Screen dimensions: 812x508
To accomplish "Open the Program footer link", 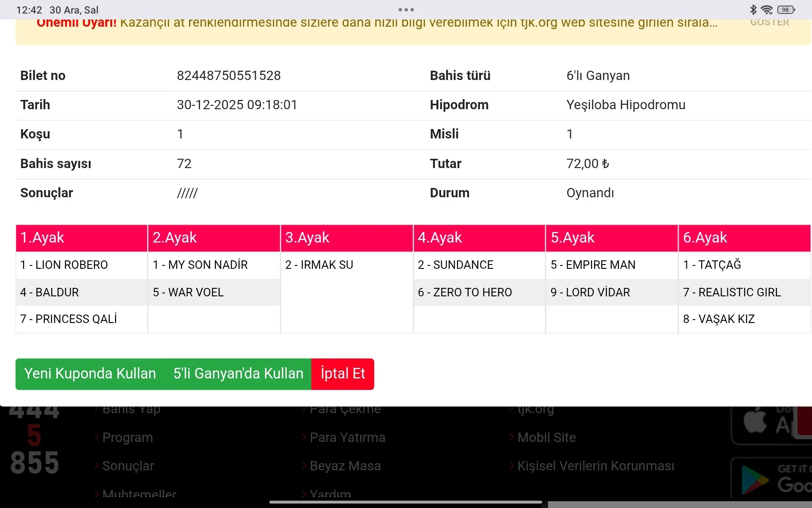I will click(x=127, y=437).
